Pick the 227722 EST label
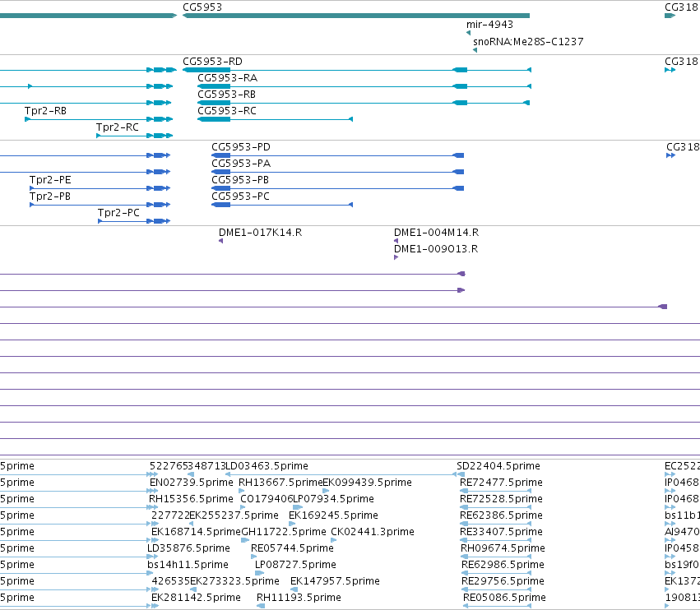The image size is (700, 610). 170,515
